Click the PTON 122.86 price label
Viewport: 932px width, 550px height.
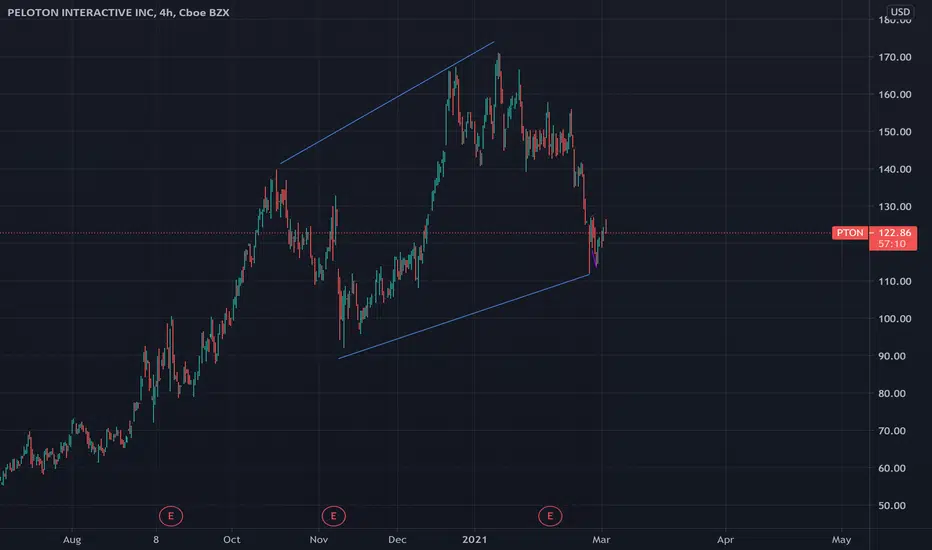[874, 232]
